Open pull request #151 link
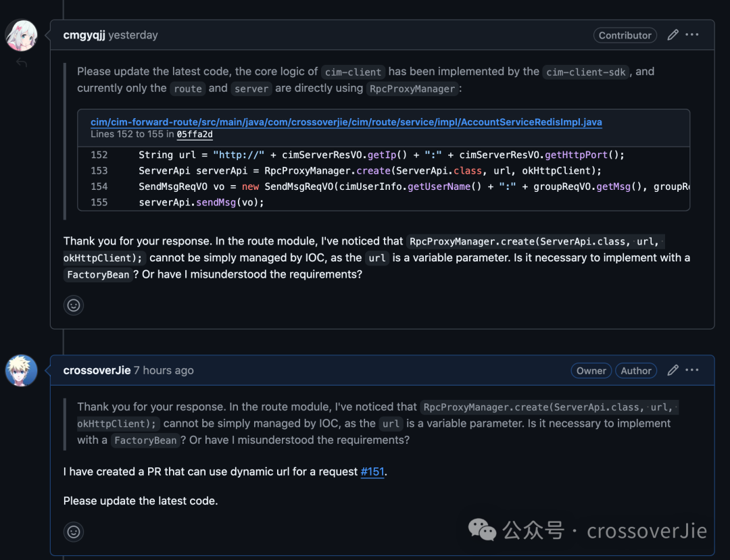730x560 pixels. click(372, 472)
